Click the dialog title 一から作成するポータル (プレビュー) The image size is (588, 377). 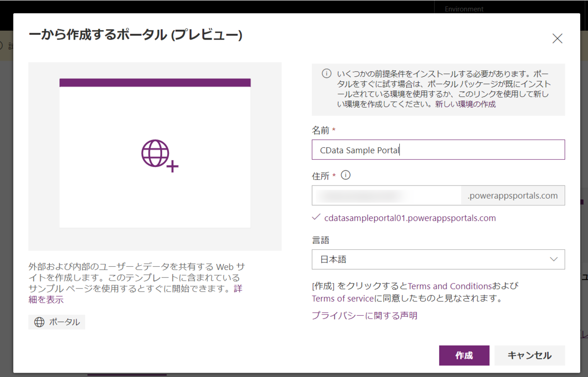tap(136, 35)
